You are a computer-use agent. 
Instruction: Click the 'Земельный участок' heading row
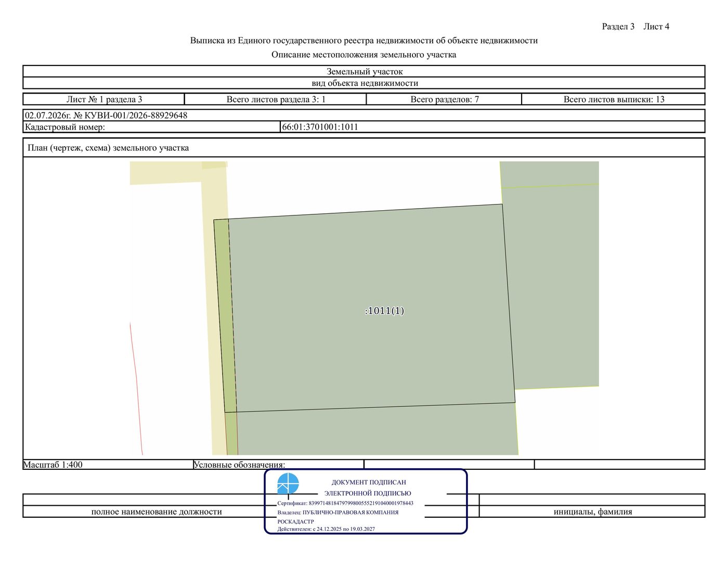pos(364,72)
